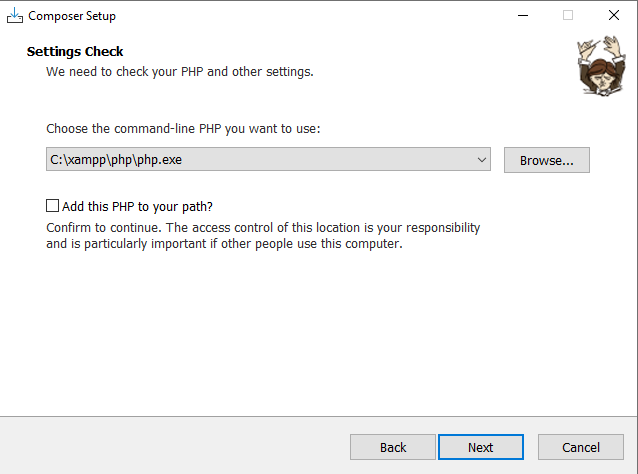Click the 'Add this PHP to your path?' label text
Image resolution: width=638 pixels, height=474 pixels.
(137, 207)
